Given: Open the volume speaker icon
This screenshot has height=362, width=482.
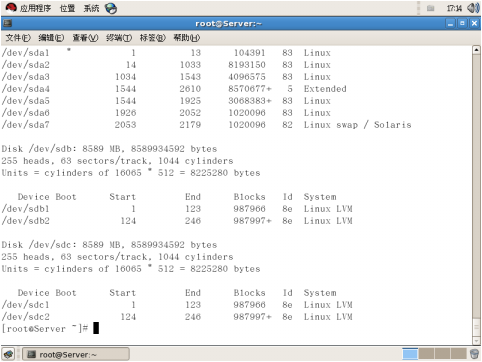Looking at the screenshot, I should (x=473, y=8).
